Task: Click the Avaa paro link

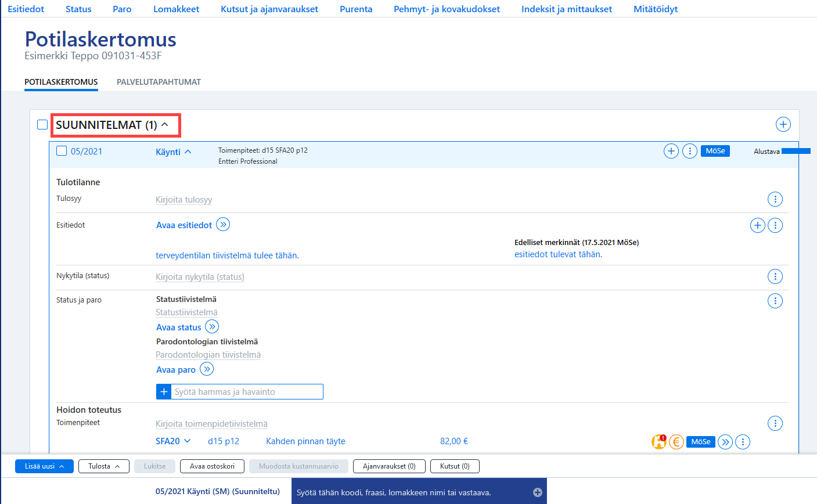Action: 176,370
